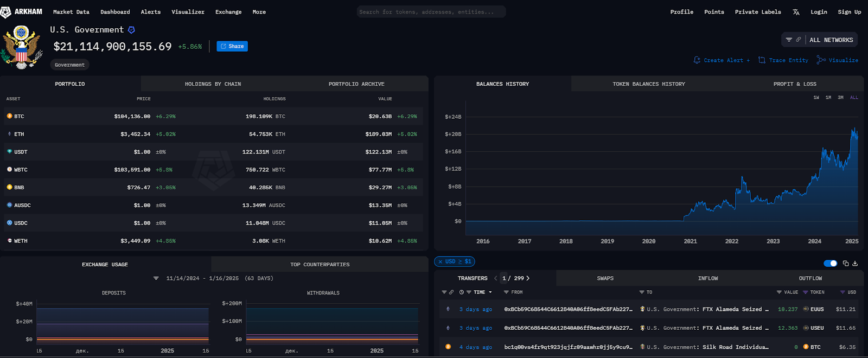
Task: Click the filter icon in the networks selector
Action: click(789, 40)
